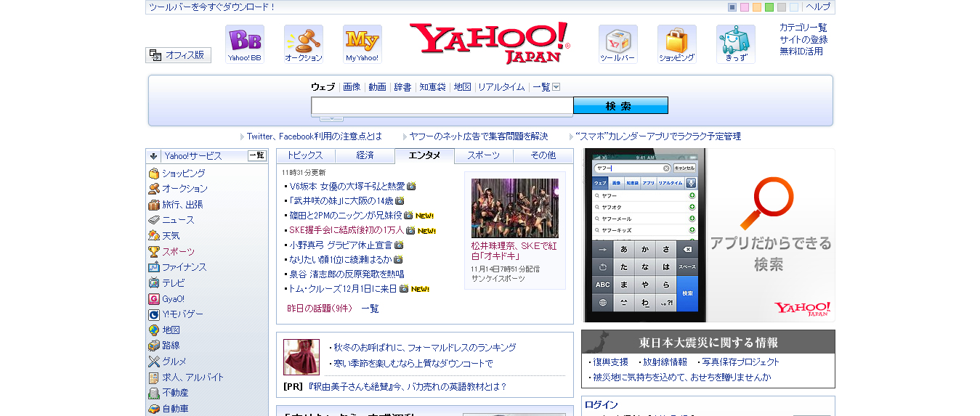Select the 知恵袋 search tab
Image resolution: width=980 pixels, height=416 pixels.
click(x=432, y=87)
